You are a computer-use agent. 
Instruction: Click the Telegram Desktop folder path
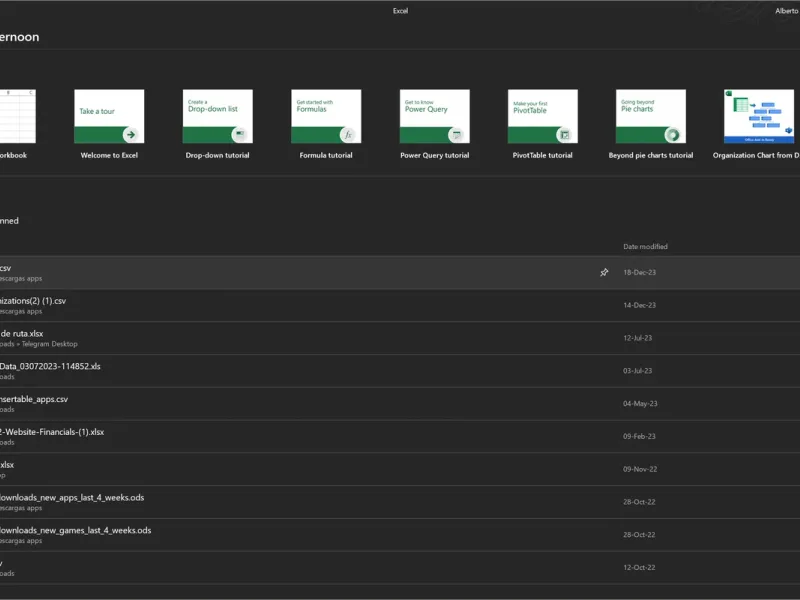coord(49,344)
